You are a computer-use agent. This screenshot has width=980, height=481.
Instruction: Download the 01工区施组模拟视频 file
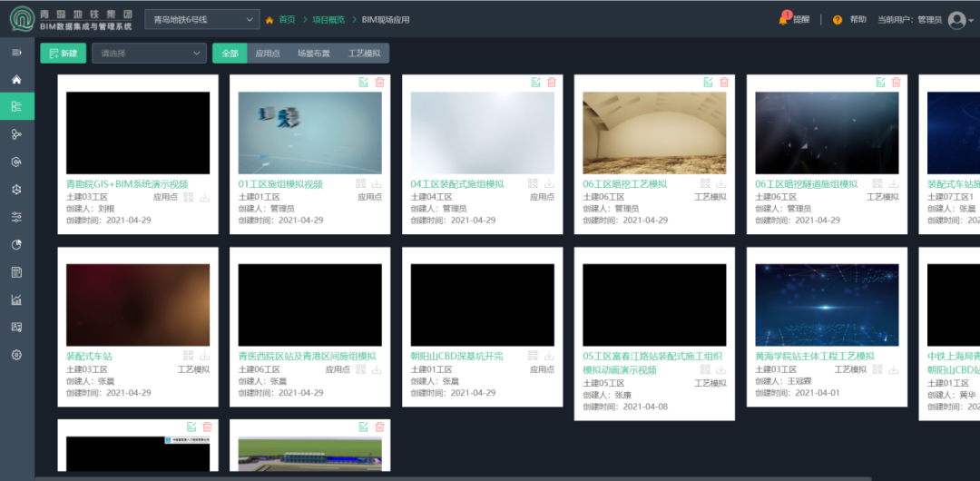click(377, 183)
